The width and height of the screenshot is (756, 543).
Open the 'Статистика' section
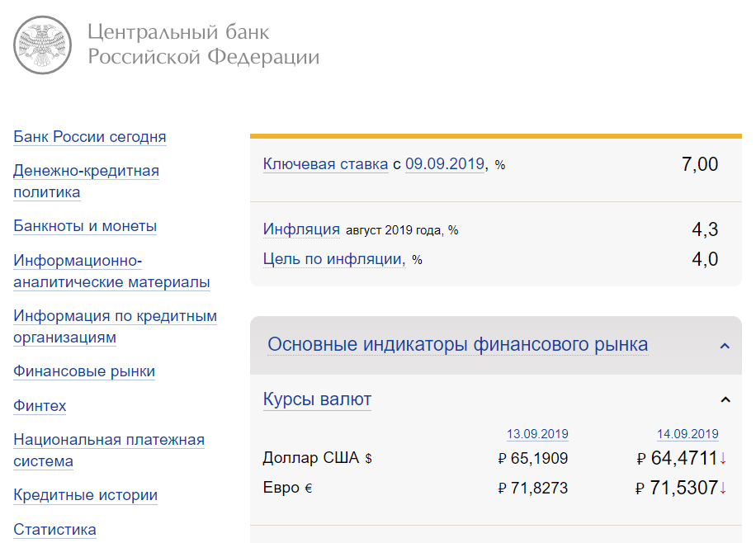tap(54, 530)
